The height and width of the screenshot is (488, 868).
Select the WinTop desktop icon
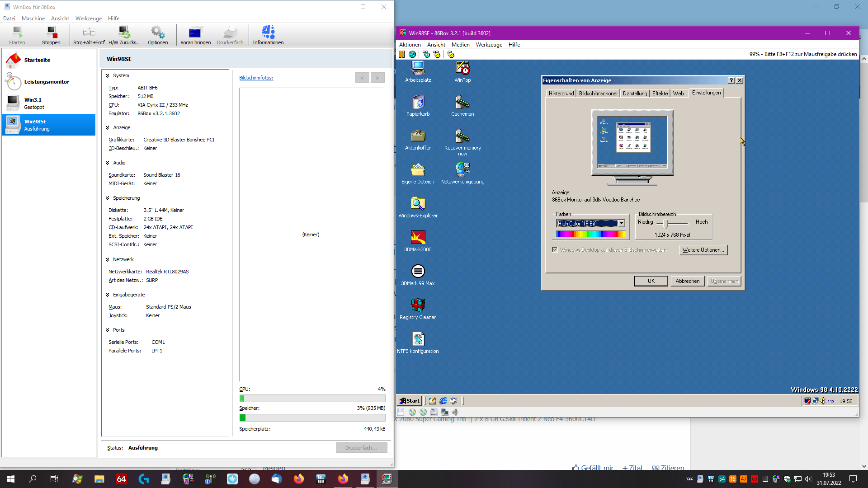[462, 72]
